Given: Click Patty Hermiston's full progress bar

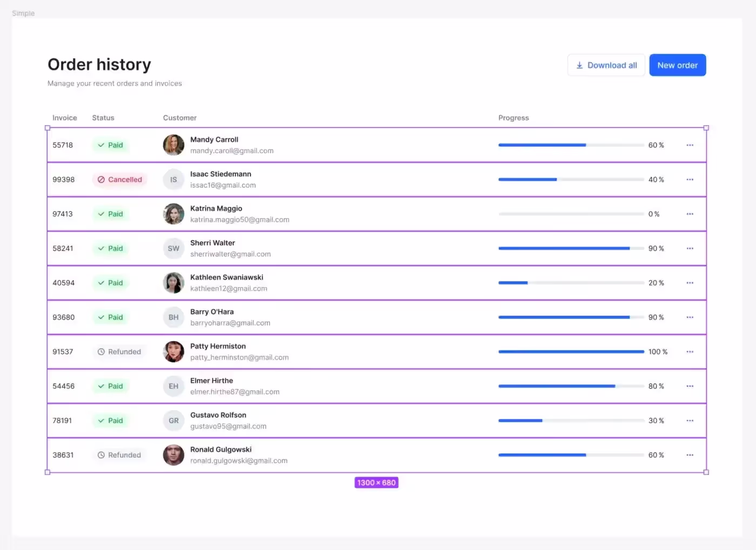Looking at the screenshot, I should tap(571, 352).
